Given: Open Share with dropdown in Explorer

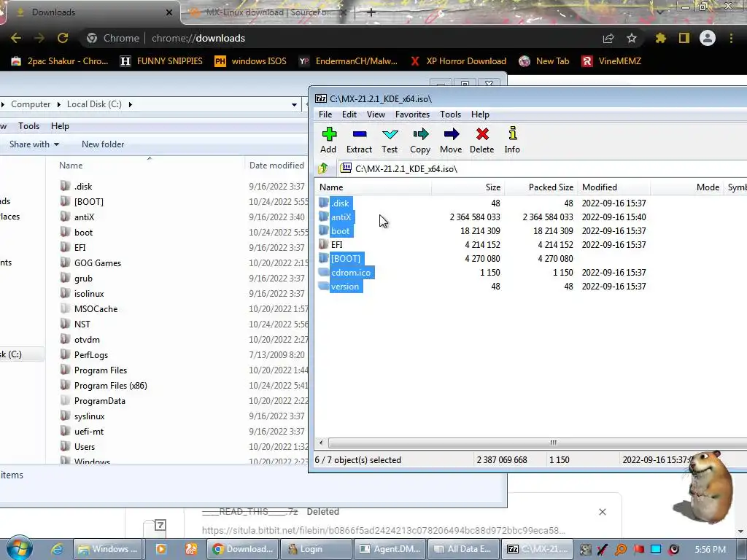Looking at the screenshot, I should (34, 144).
